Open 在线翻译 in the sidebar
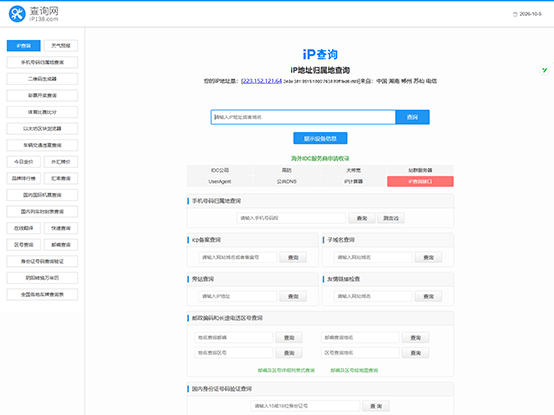The width and height of the screenshot is (554, 415). click(x=24, y=228)
